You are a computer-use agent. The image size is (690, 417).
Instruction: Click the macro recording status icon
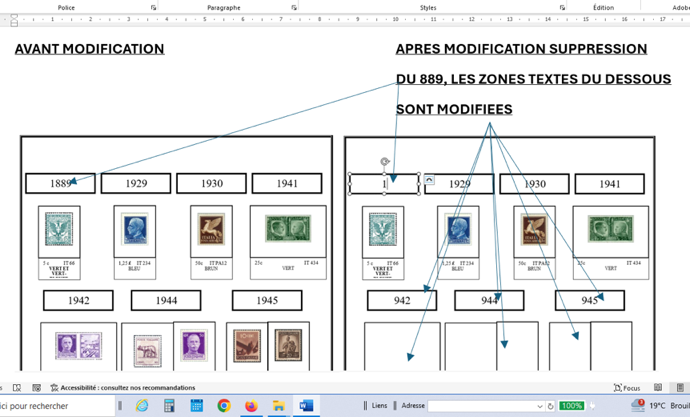pyautogui.click(x=37, y=388)
